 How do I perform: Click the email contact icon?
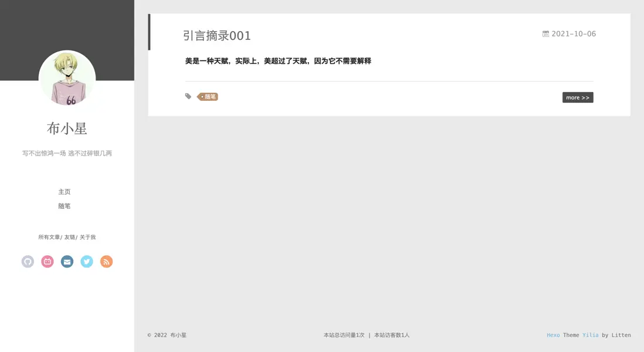[67, 261]
